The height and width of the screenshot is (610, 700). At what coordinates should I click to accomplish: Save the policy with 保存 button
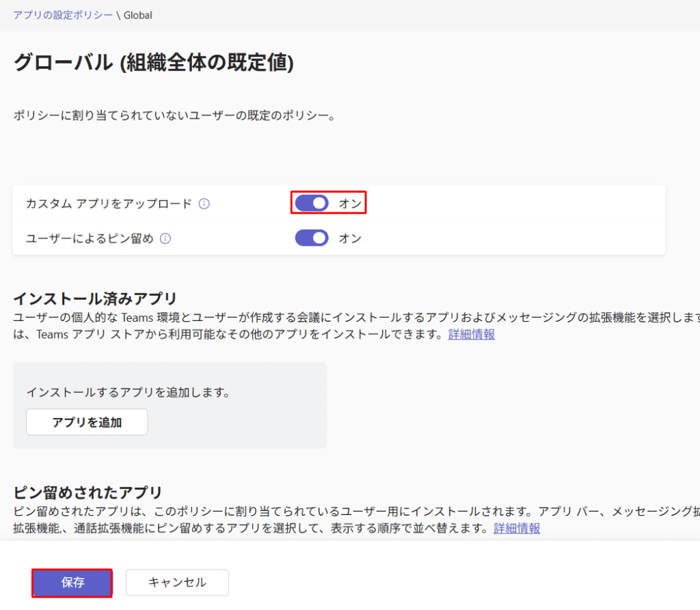click(x=72, y=583)
